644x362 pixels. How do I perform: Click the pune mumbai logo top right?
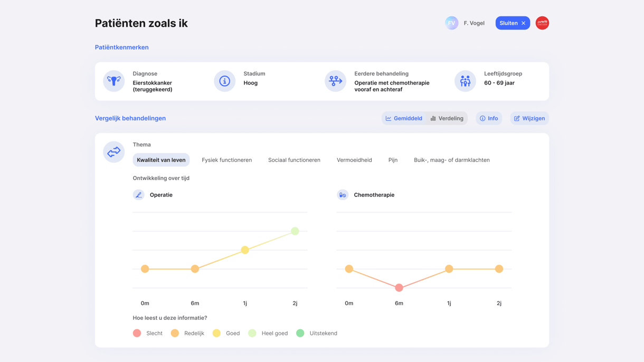(x=542, y=23)
